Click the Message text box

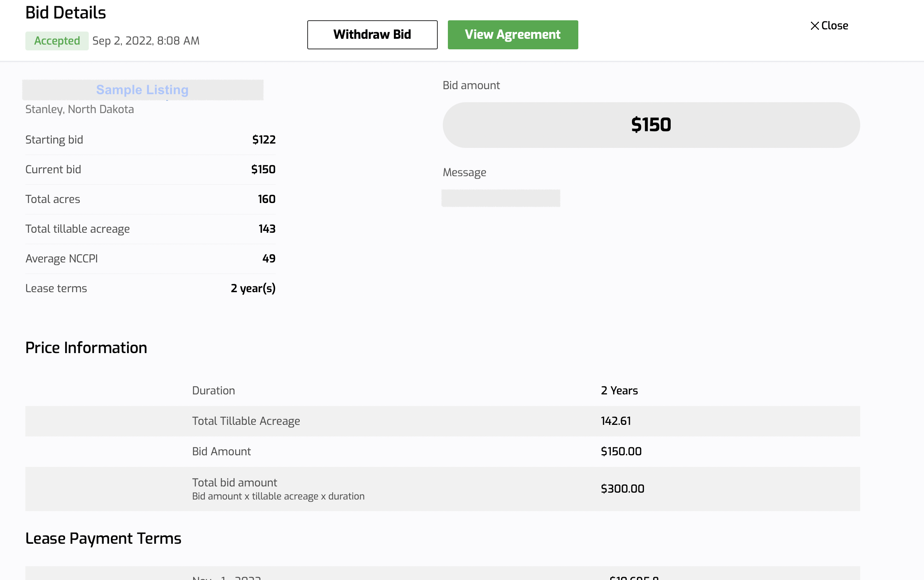pyautogui.click(x=500, y=198)
